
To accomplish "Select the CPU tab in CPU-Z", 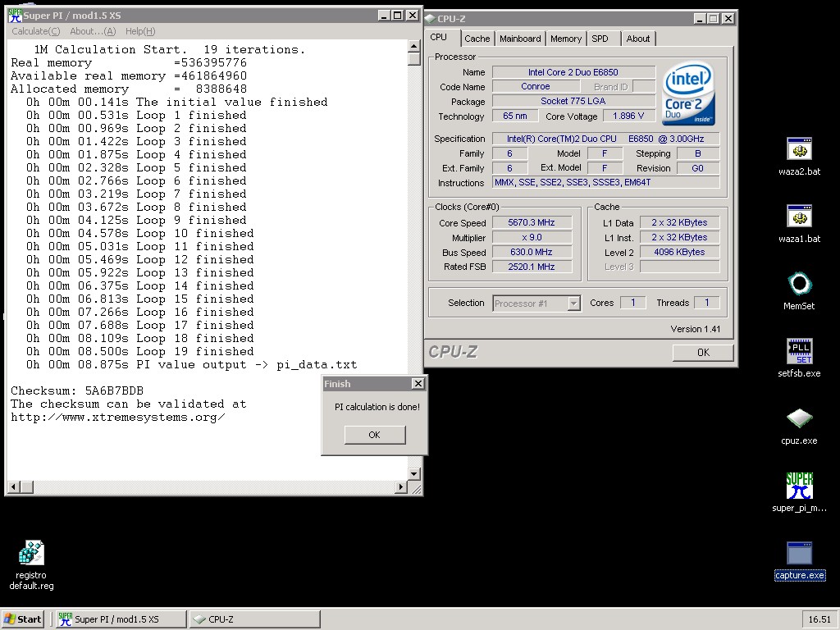I will click(439, 38).
